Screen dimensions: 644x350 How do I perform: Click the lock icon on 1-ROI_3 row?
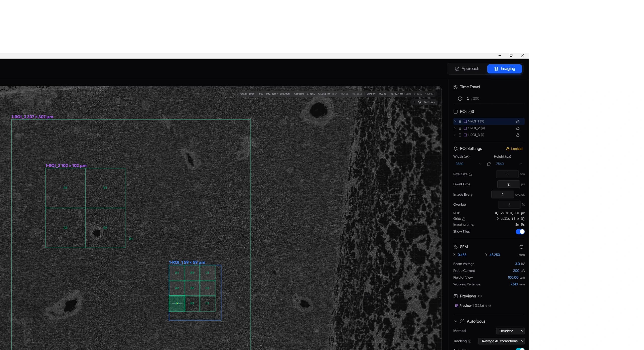[x=518, y=135]
